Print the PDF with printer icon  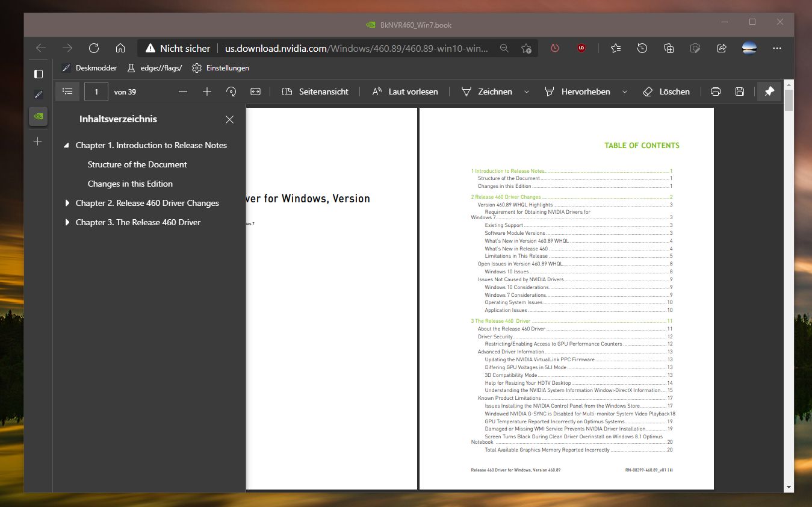tap(716, 92)
